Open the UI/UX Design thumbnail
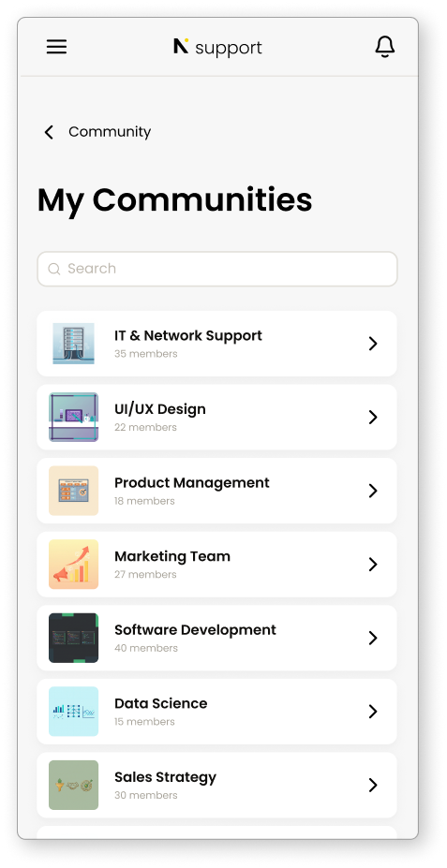Viewport: 447px width, 868px height. click(74, 417)
